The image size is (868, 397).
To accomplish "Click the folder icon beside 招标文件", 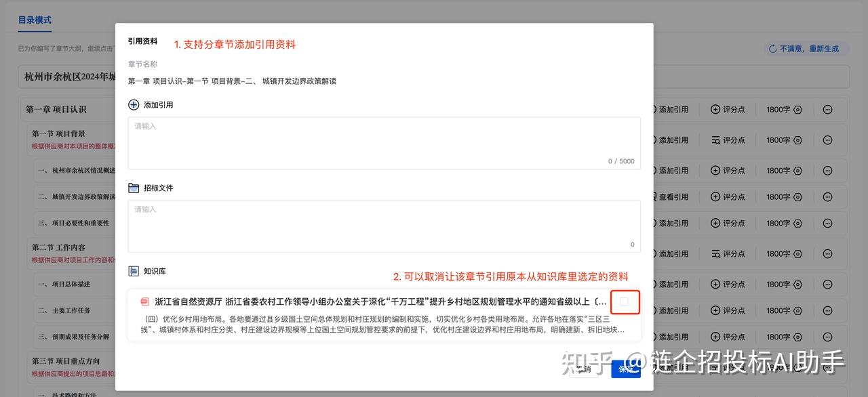I will (134, 188).
